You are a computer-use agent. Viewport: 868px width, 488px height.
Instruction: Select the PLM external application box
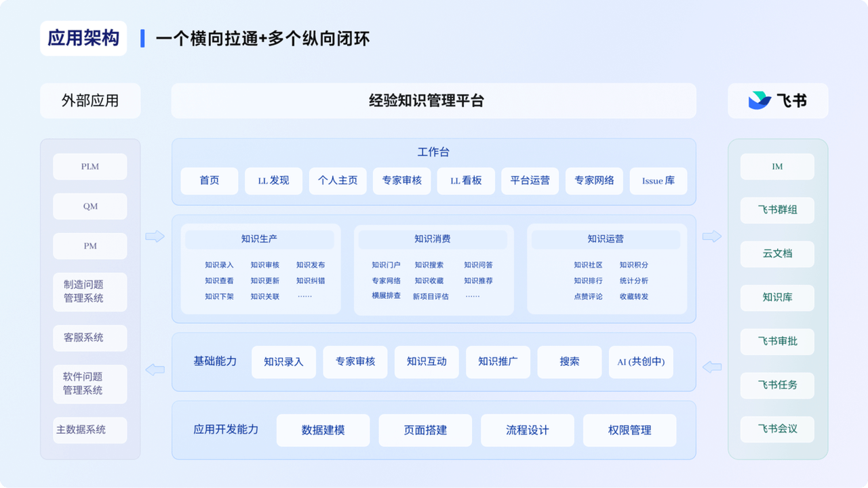[90, 167]
